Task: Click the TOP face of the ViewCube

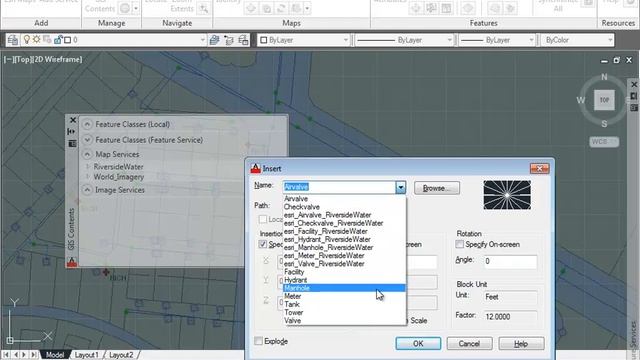Action: pos(604,100)
